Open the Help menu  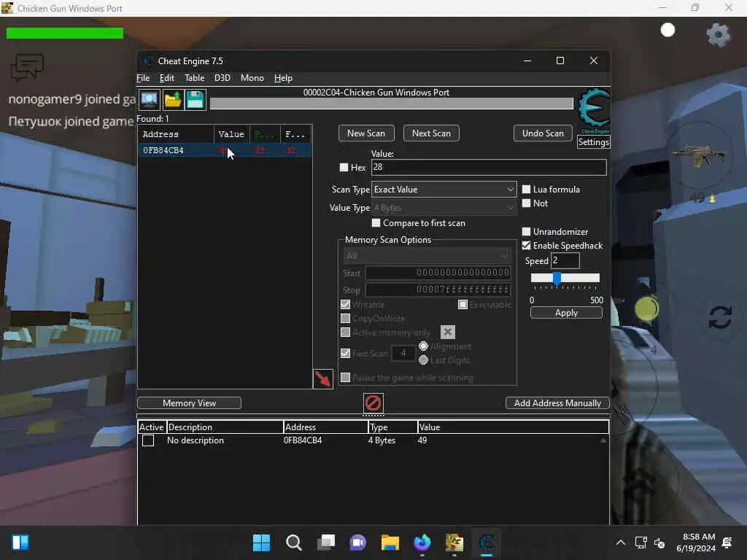[x=283, y=77]
